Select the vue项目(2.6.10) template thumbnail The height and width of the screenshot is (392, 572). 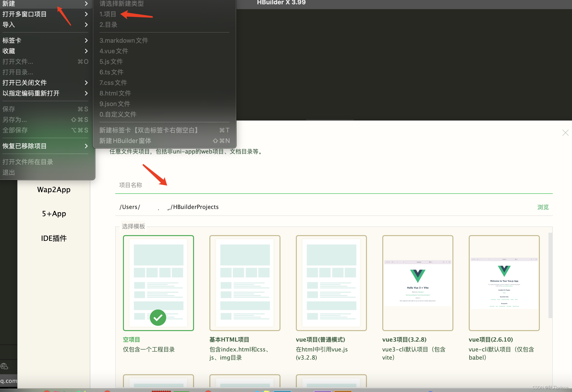pos(504,283)
